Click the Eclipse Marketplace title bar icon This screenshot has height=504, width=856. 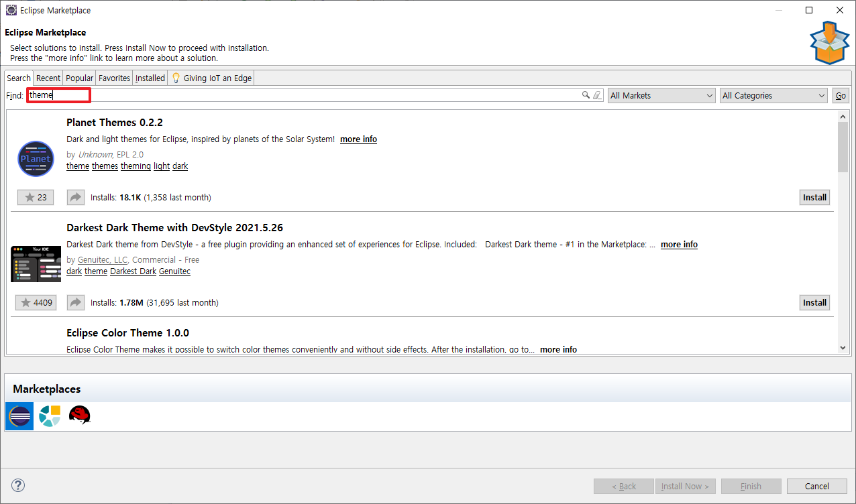(11, 10)
